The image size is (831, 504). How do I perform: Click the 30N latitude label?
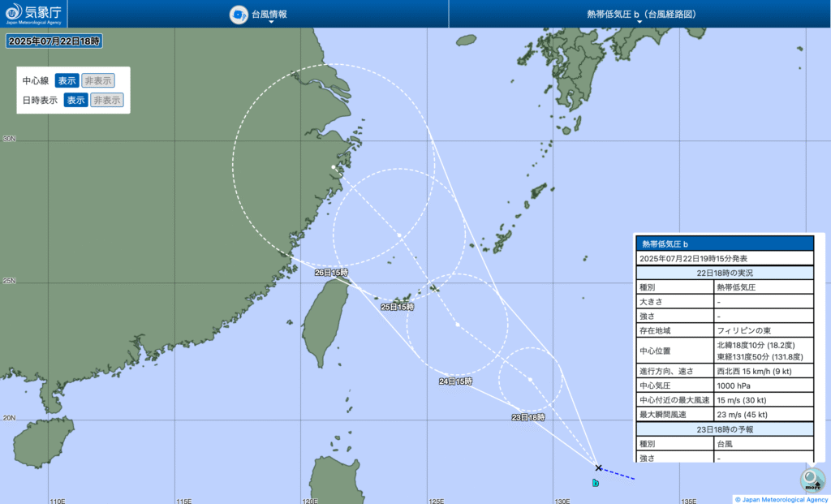[x=10, y=139]
